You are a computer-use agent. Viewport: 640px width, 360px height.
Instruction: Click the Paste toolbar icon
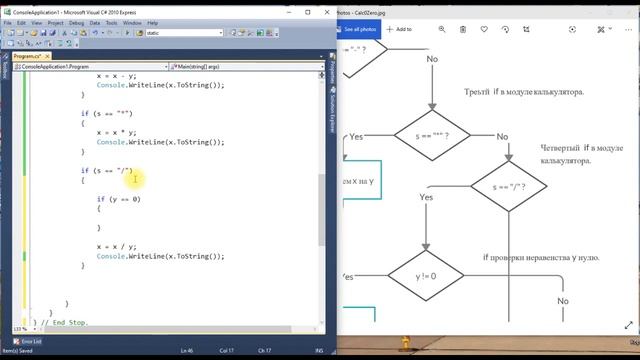tap(83, 33)
